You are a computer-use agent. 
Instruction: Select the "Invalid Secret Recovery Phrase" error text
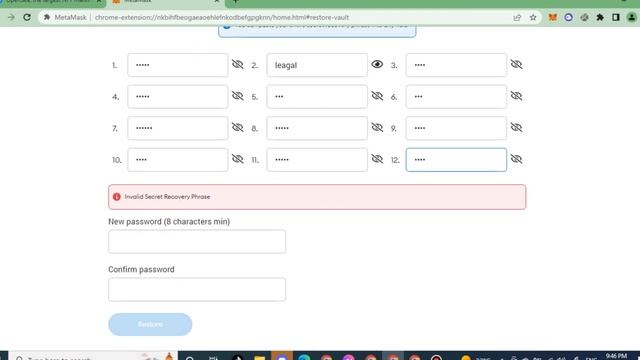click(167, 197)
